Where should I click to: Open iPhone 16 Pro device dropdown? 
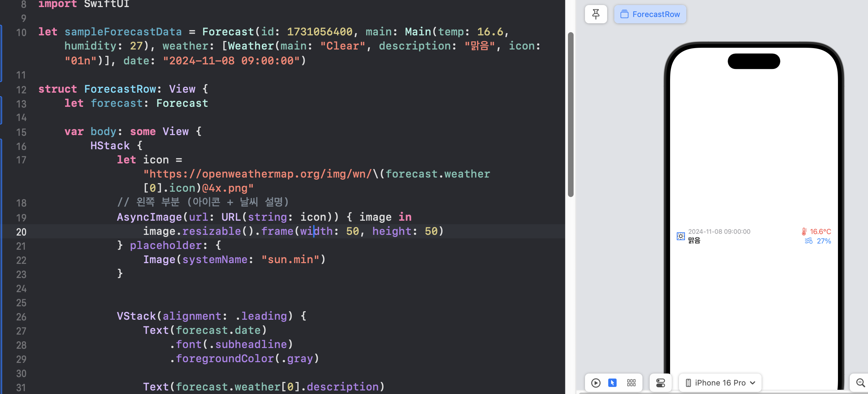coord(720,383)
